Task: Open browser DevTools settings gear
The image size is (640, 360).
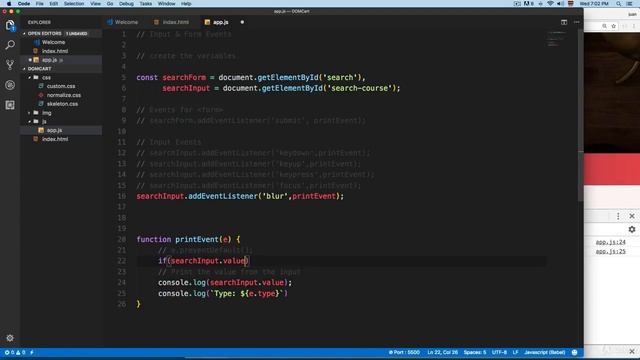Action: (632, 229)
